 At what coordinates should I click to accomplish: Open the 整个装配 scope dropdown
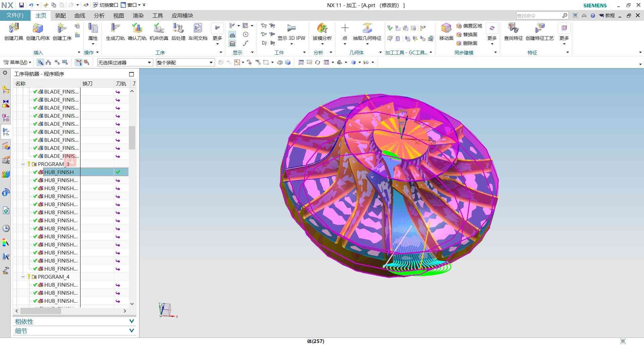point(185,63)
